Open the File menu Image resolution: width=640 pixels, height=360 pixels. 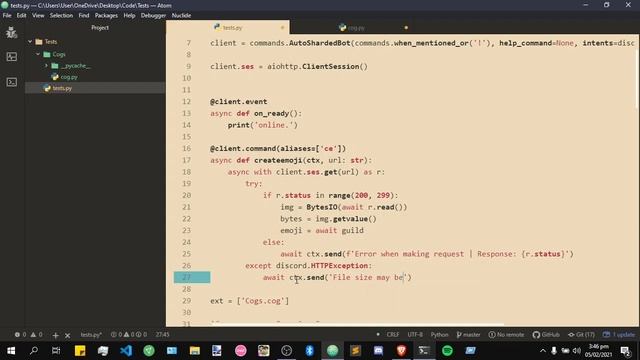coord(7,16)
